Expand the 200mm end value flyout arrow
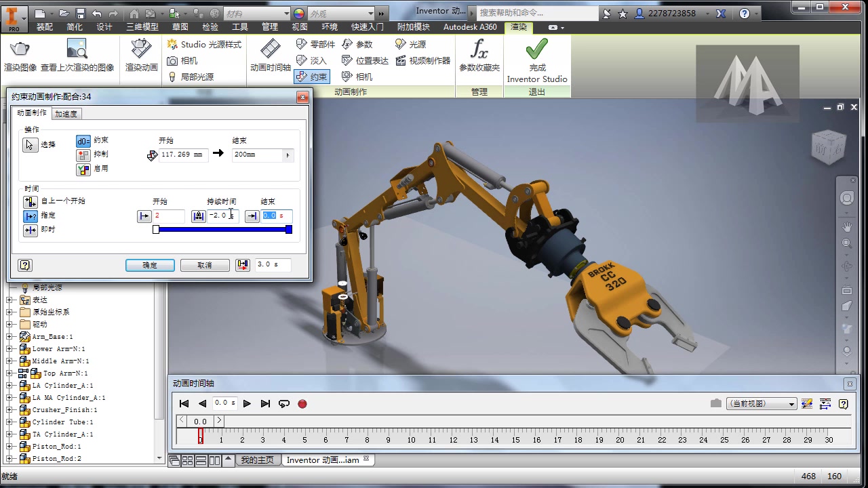This screenshot has width=868, height=488. pyautogui.click(x=288, y=155)
